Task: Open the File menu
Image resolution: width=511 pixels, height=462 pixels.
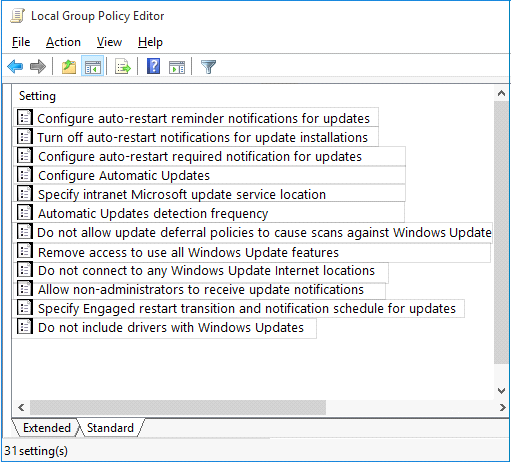Action: click(x=21, y=42)
